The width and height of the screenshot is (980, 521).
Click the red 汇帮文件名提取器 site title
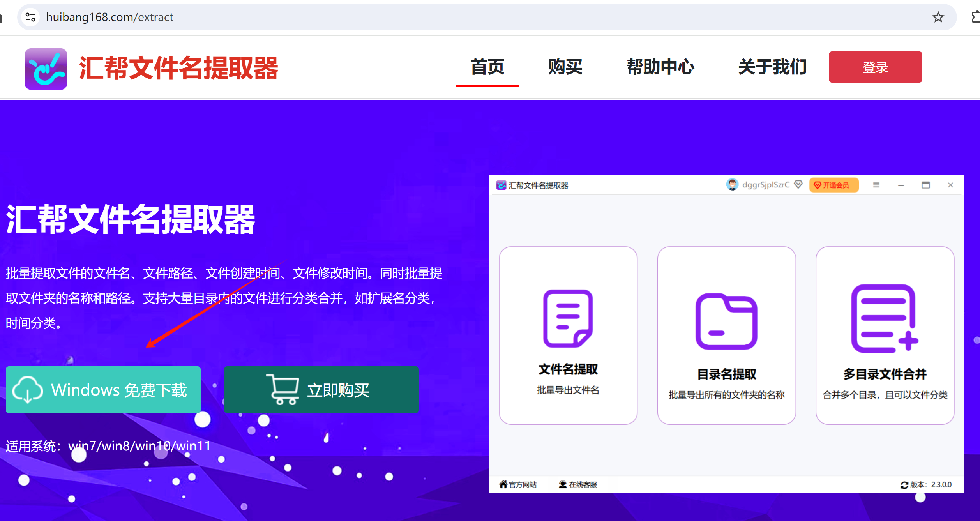coord(178,68)
